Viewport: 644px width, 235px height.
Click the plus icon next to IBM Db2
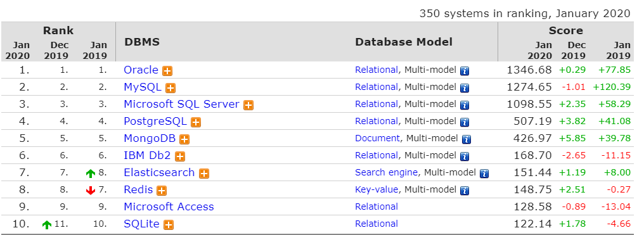point(180,156)
